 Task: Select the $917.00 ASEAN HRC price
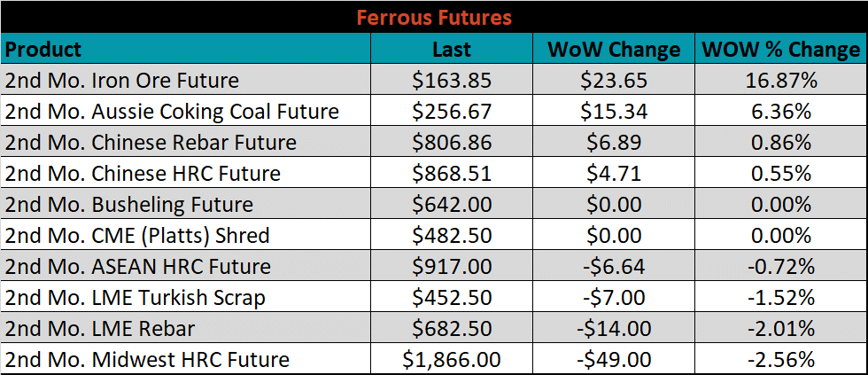click(452, 266)
